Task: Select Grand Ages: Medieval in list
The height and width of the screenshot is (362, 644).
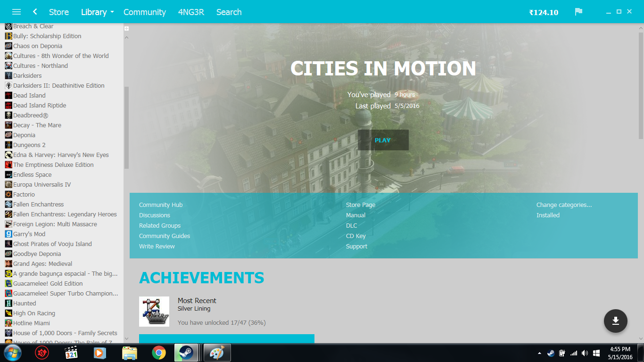Action: point(43,264)
